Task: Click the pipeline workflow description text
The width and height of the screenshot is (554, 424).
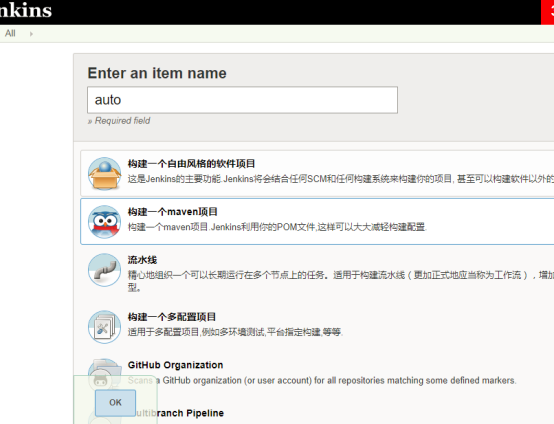Action: [x=341, y=281]
